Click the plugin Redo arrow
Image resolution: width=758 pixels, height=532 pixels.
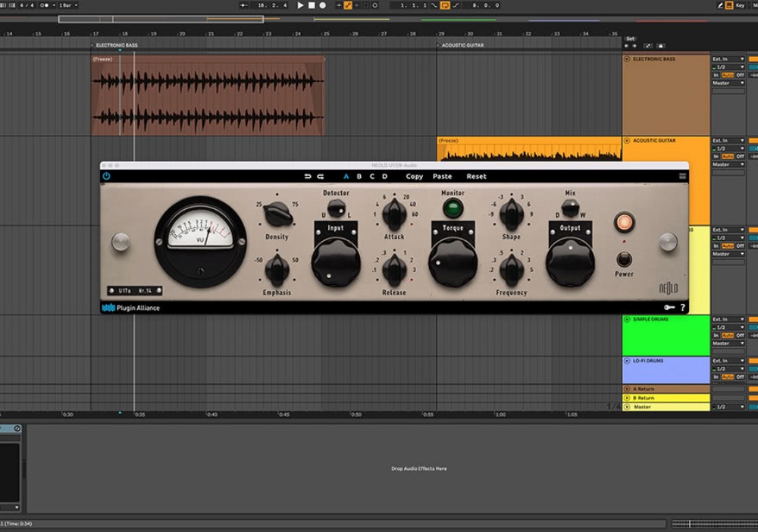321,177
